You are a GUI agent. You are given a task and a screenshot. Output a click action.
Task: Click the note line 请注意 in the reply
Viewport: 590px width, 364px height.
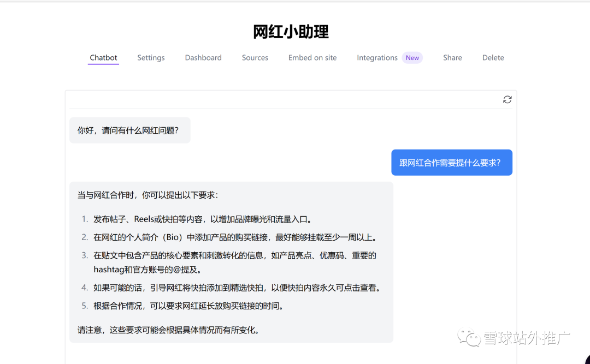(x=166, y=330)
